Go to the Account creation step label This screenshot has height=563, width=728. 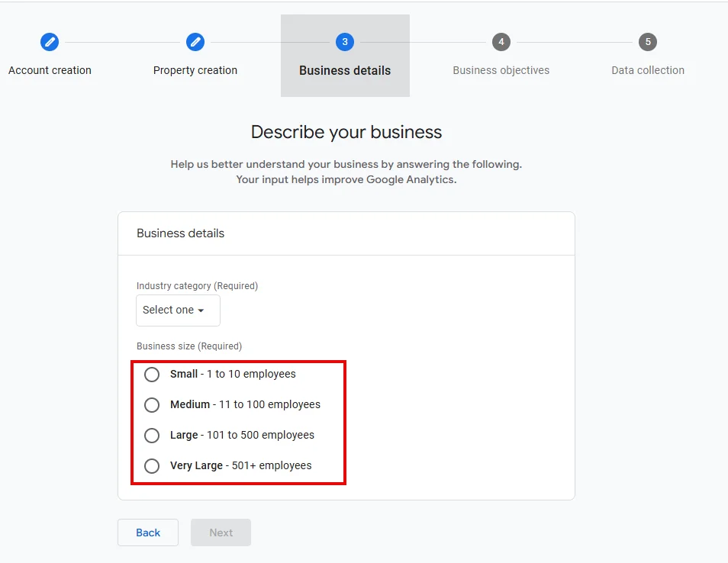click(x=50, y=70)
